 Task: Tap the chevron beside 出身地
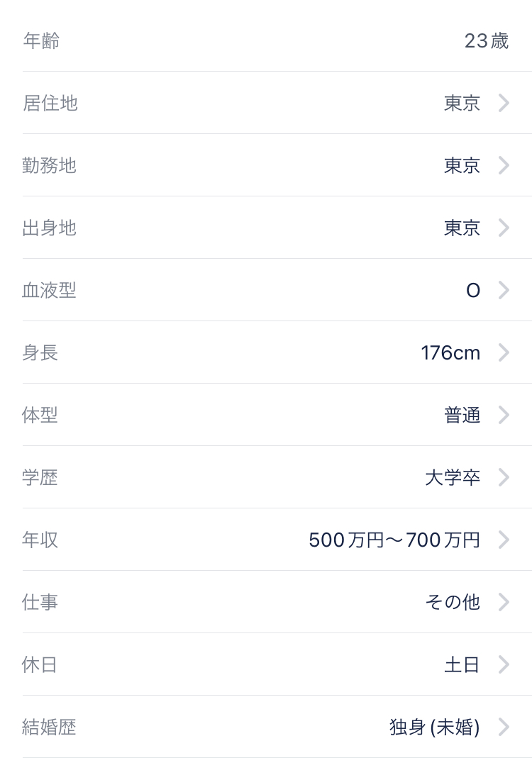pyautogui.click(x=504, y=228)
